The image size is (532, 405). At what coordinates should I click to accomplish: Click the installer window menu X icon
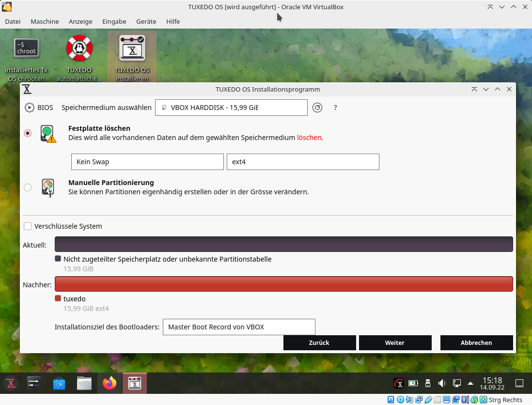click(27, 89)
